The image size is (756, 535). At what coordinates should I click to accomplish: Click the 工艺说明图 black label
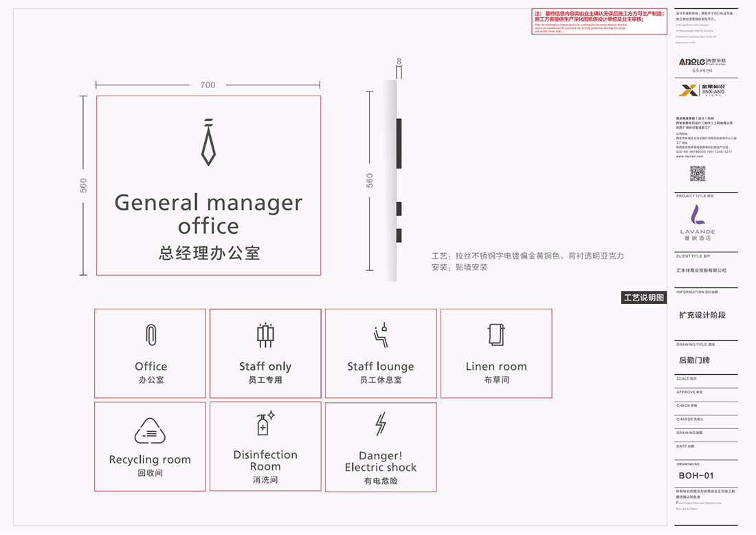644,298
